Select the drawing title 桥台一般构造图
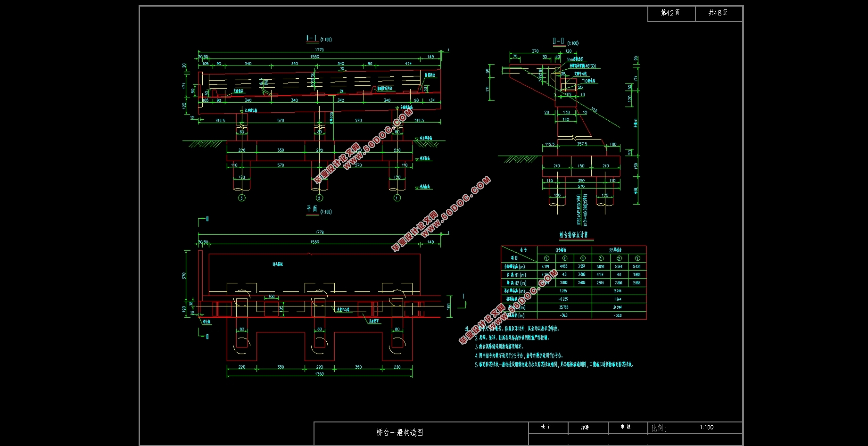 click(x=399, y=432)
